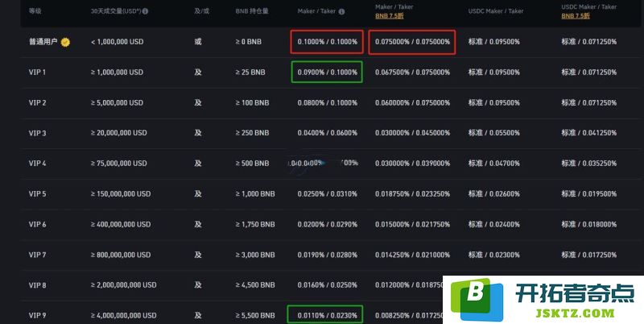
Task: Select the VIP 2 level label
Action: [37, 102]
